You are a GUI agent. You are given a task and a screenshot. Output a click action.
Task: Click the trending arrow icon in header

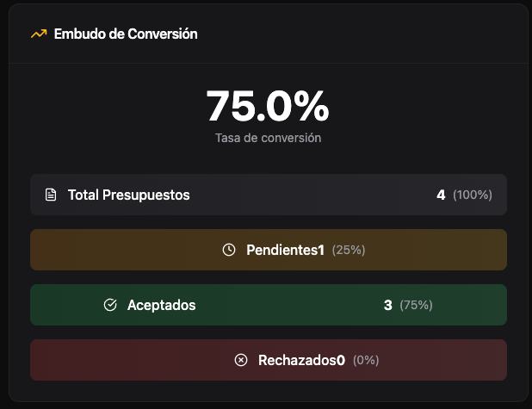(x=38, y=34)
